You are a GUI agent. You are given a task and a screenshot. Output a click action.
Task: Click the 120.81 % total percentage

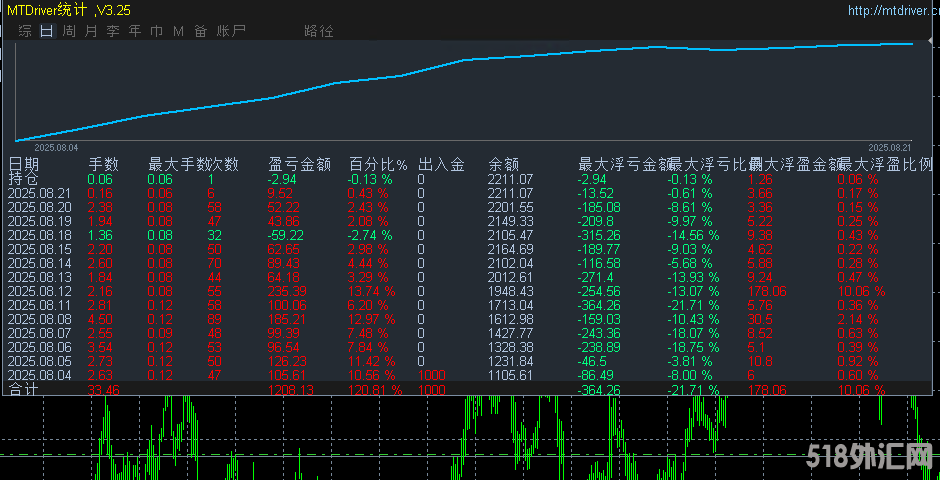[x=375, y=390]
